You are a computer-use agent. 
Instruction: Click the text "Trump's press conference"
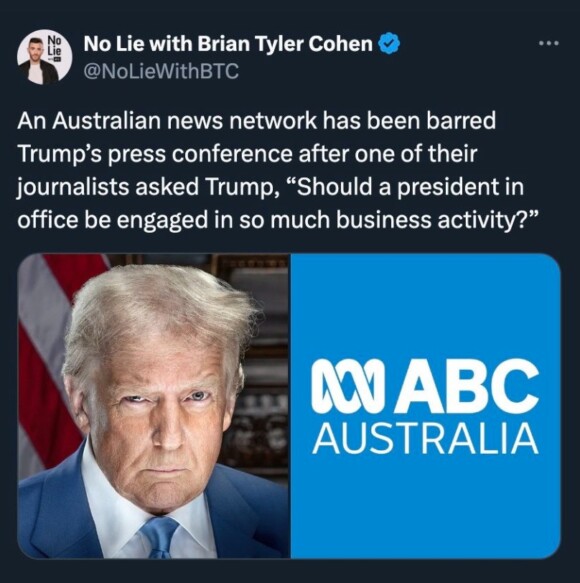click(x=155, y=154)
